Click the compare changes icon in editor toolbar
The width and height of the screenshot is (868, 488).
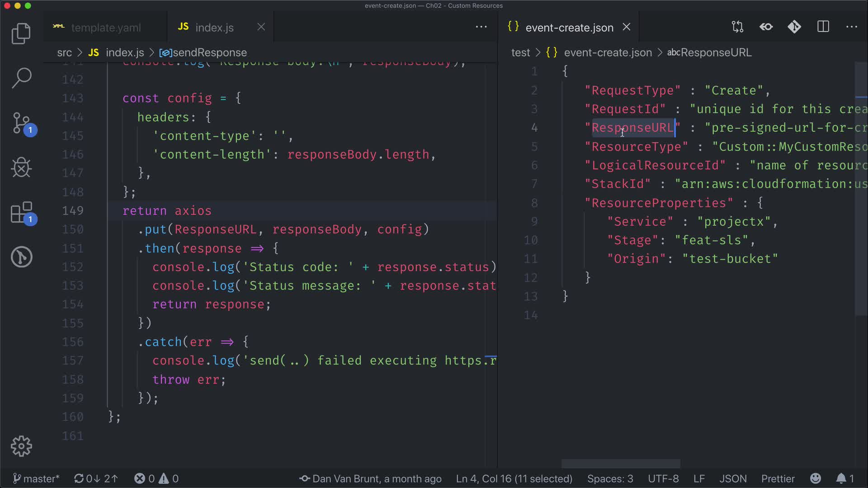[x=737, y=27]
